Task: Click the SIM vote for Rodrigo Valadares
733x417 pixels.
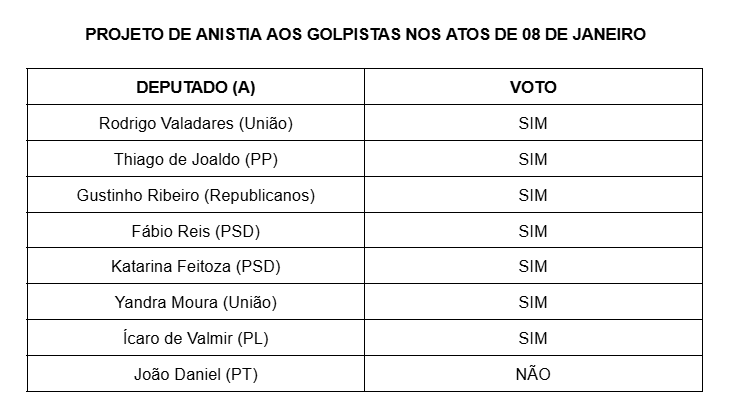Action: click(533, 123)
